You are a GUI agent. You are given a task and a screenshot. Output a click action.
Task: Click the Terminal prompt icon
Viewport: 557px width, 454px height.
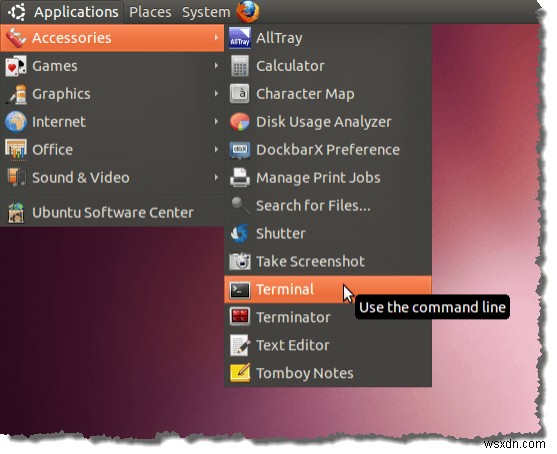coord(240,290)
